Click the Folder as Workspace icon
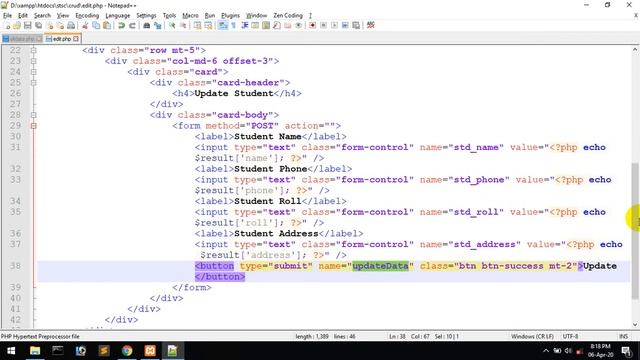Viewport: 640px width, 360px height. tap(288, 25)
